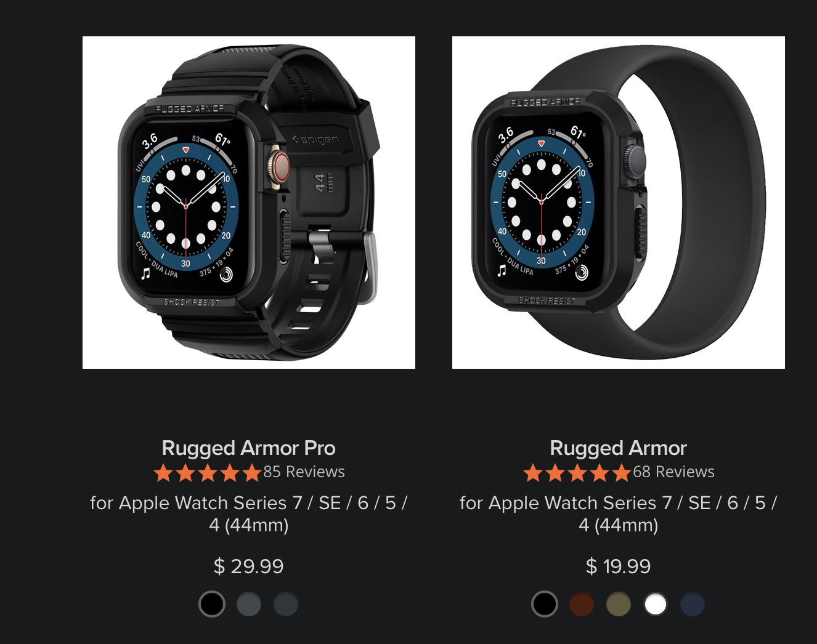Image resolution: width=817 pixels, height=644 pixels.
Task: Select the white swatch for Rugged Armor
Action: point(656,604)
